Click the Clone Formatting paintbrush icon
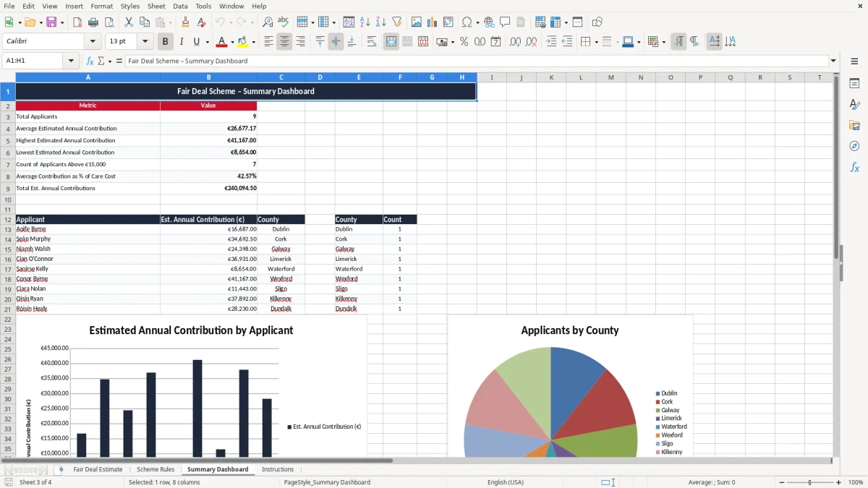Viewport: 868px width, 488px height. (x=185, y=22)
